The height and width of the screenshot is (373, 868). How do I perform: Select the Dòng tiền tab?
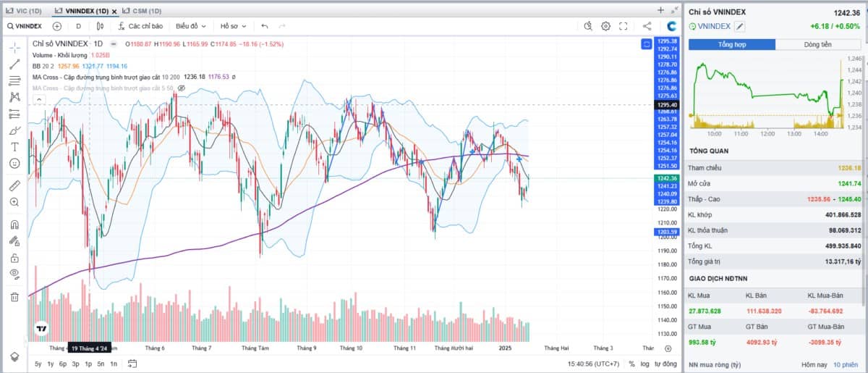pyautogui.click(x=818, y=44)
